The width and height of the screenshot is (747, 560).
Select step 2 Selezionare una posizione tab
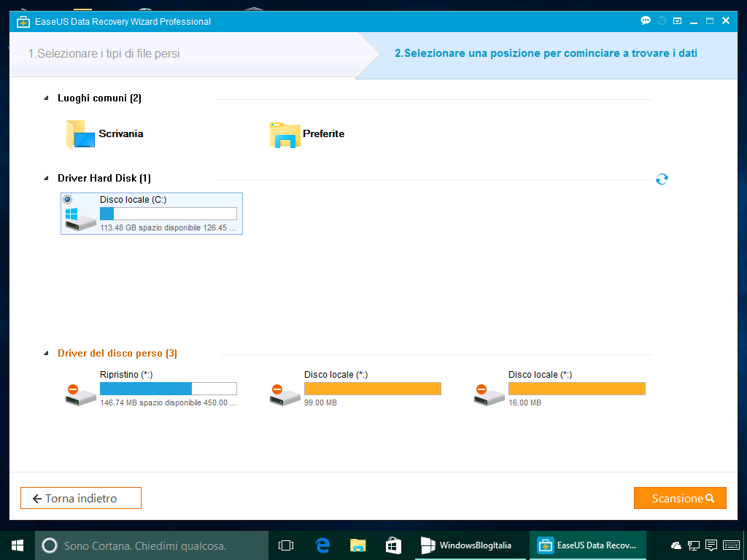click(546, 53)
